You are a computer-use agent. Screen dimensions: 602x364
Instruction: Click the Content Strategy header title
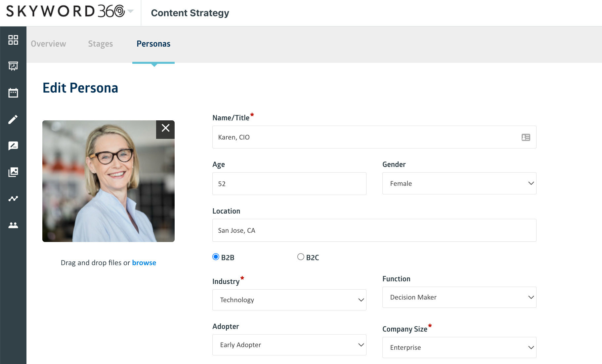190,13
